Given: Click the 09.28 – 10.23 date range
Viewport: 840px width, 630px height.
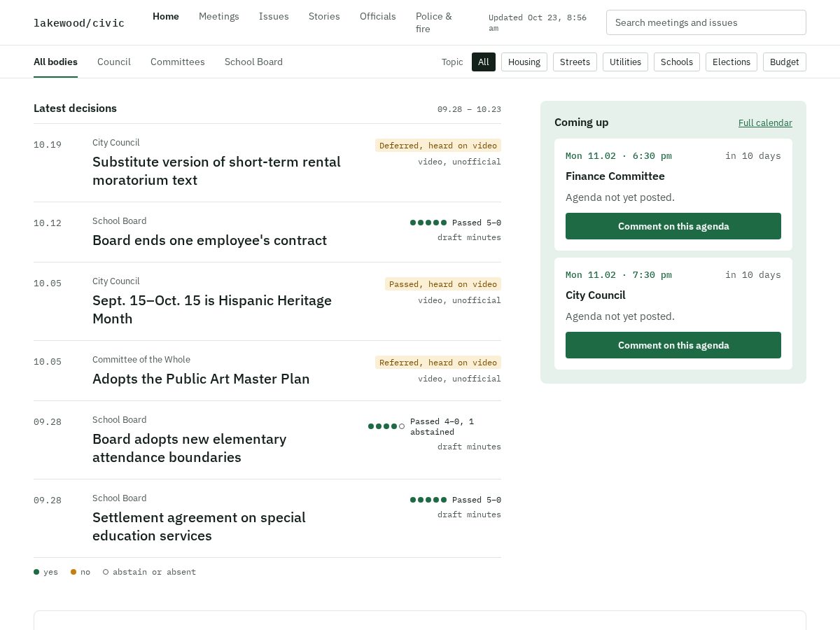Looking at the screenshot, I should tap(469, 109).
